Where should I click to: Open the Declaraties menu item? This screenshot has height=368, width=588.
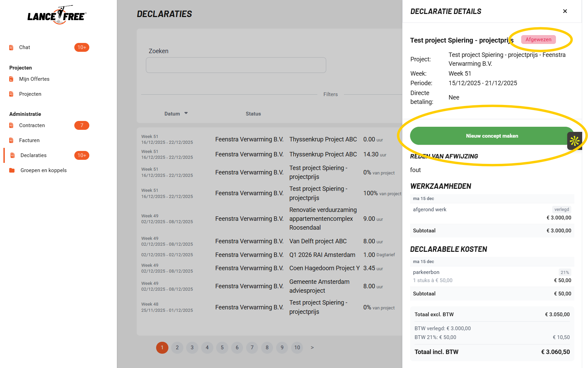[33, 155]
